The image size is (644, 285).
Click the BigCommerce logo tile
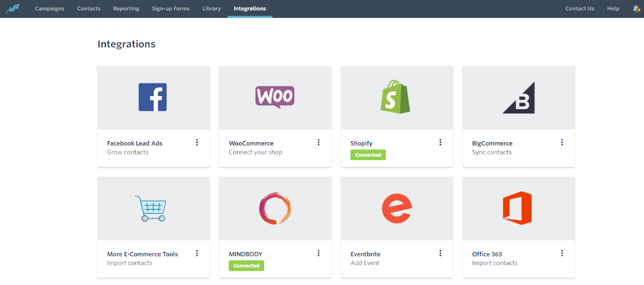click(519, 98)
